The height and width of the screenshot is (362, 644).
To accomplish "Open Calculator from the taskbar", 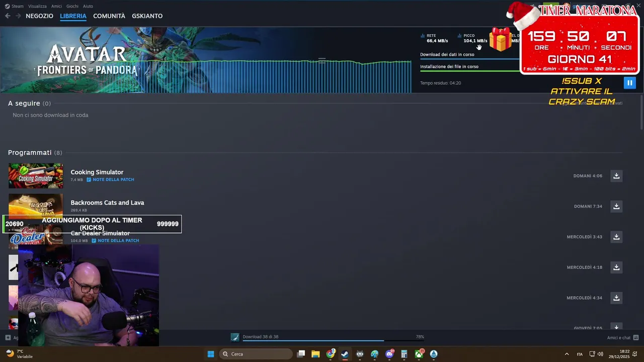I will click(x=404, y=354).
